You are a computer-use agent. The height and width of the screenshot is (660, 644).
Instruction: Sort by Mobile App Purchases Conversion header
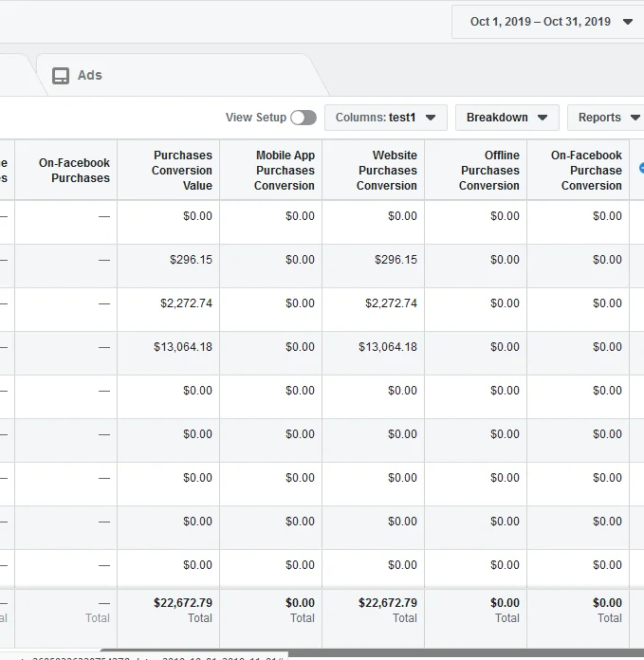[270, 170]
